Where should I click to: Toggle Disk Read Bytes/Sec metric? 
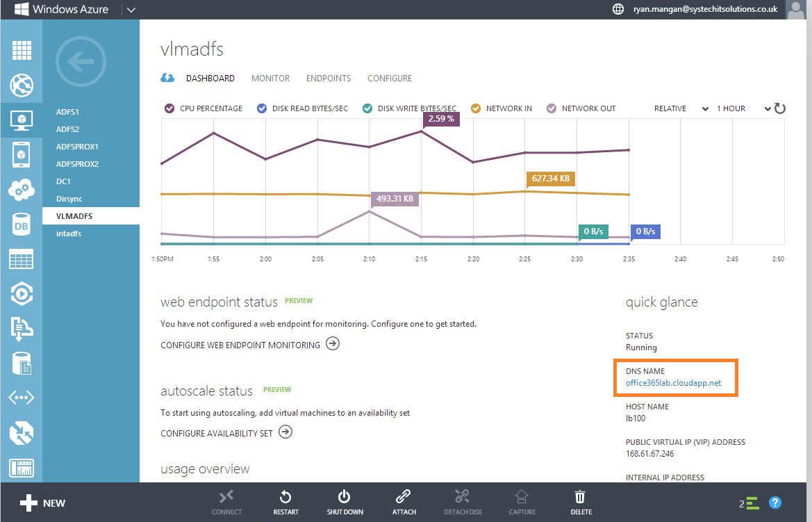click(261, 108)
